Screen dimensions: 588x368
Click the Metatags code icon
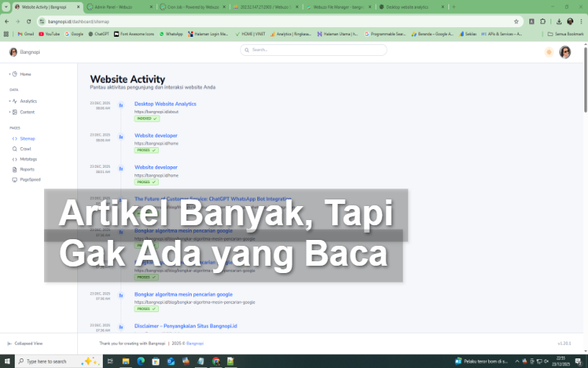pos(14,159)
